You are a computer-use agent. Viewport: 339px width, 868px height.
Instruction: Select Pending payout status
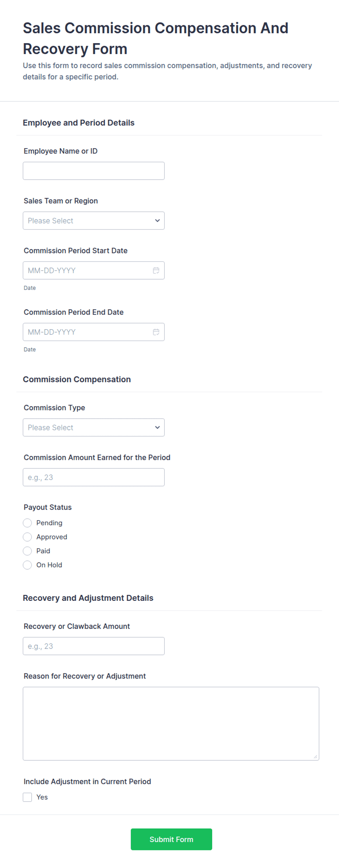coord(27,523)
